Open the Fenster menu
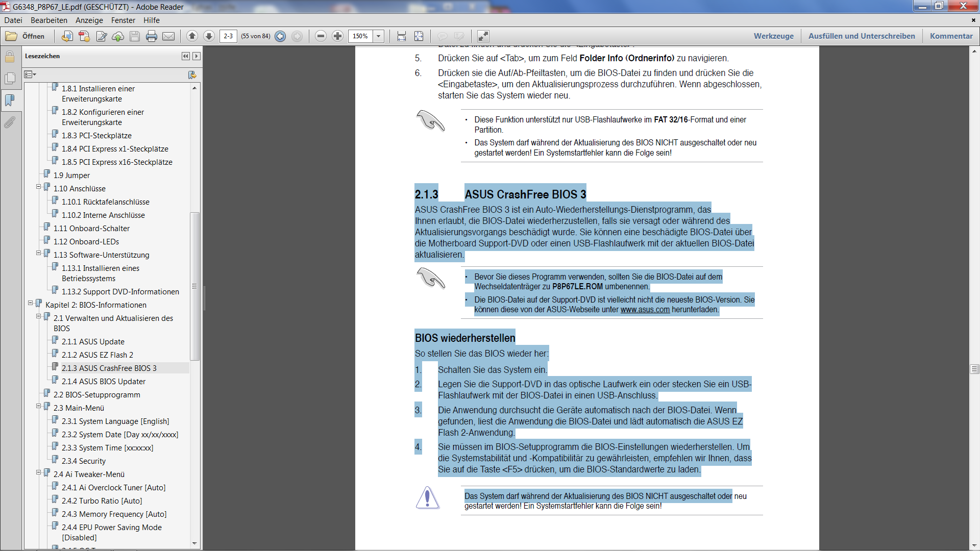 click(123, 20)
